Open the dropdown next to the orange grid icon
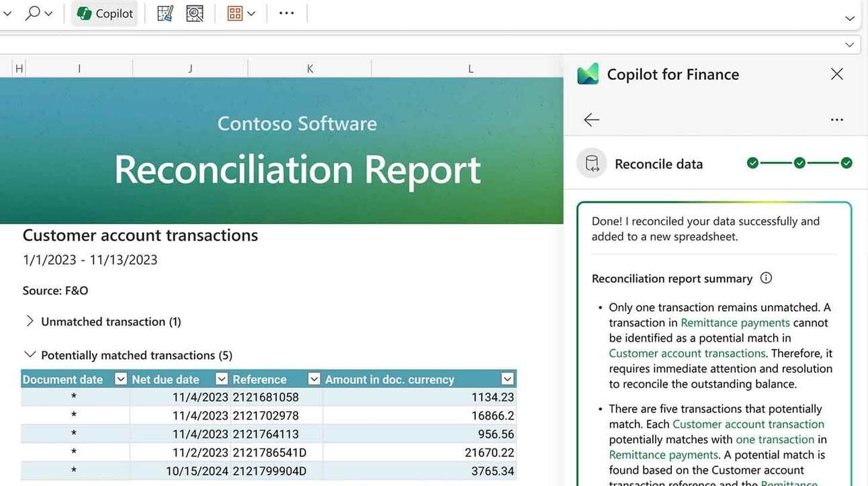This screenshot has width=868, height=486. [251, 14]
